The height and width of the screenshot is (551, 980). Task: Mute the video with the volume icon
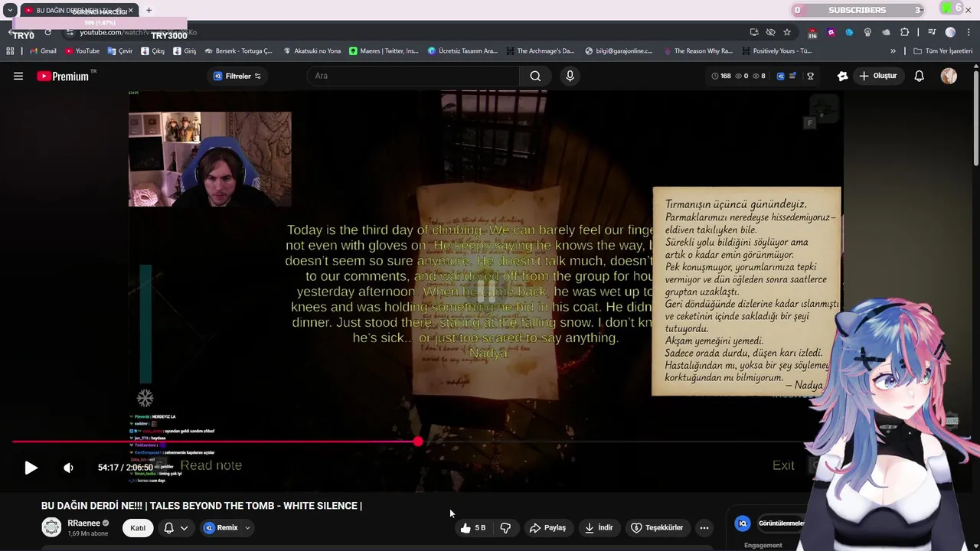click(x=68, y=468)
